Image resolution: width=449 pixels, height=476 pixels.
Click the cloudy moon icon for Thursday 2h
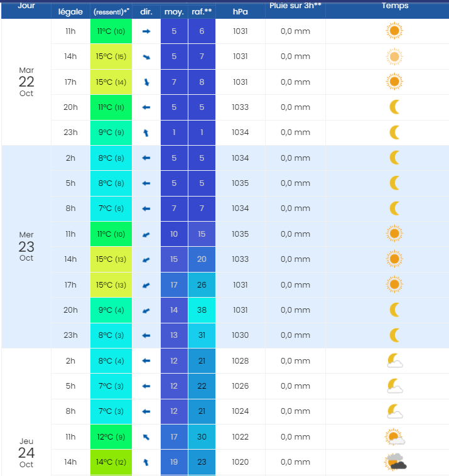[394, 360]
